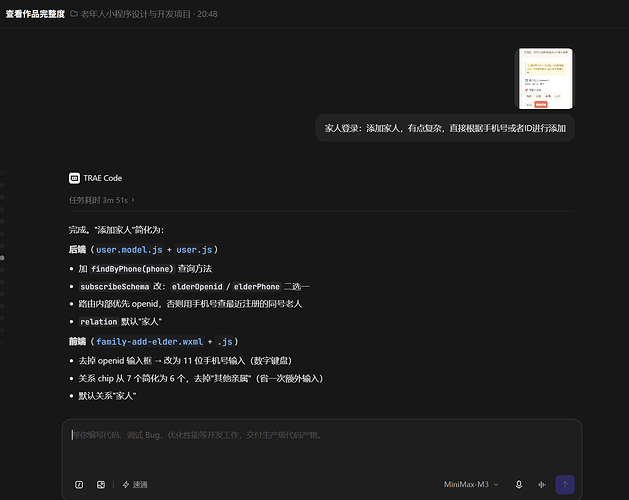Click the line about routing preferring openid
Screen dimensions: 629x500
click(190, 304)
